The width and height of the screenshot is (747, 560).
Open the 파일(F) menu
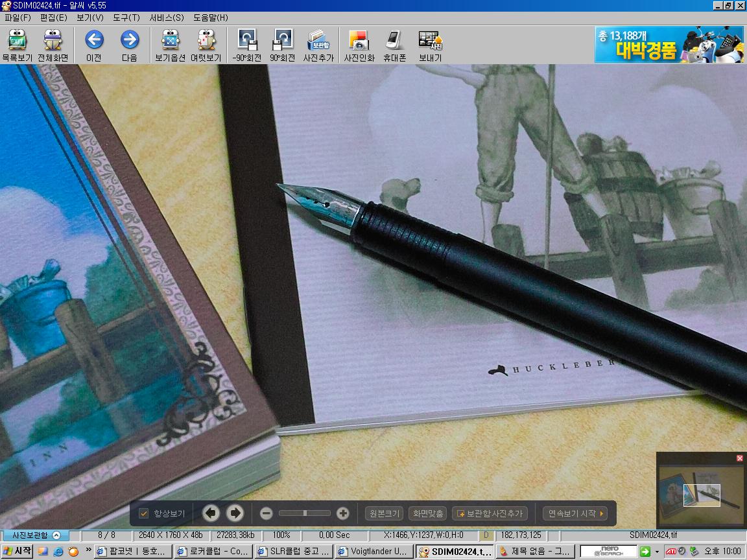(x=18, y=17)
